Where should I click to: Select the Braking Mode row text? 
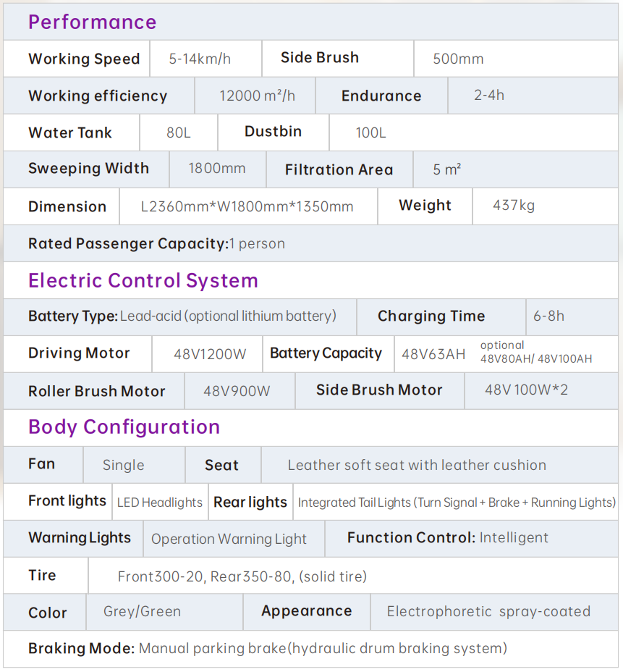(x=268, y=648)
